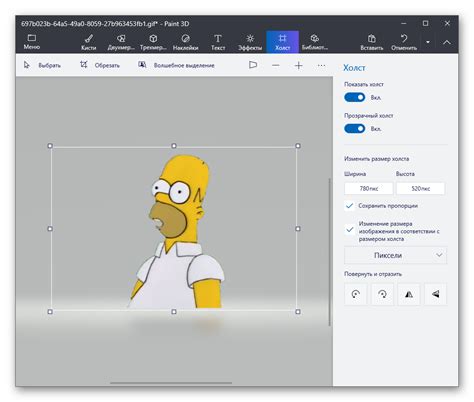Click the Высота height field
The image size is (474, 402).
(x=420, y=188)
